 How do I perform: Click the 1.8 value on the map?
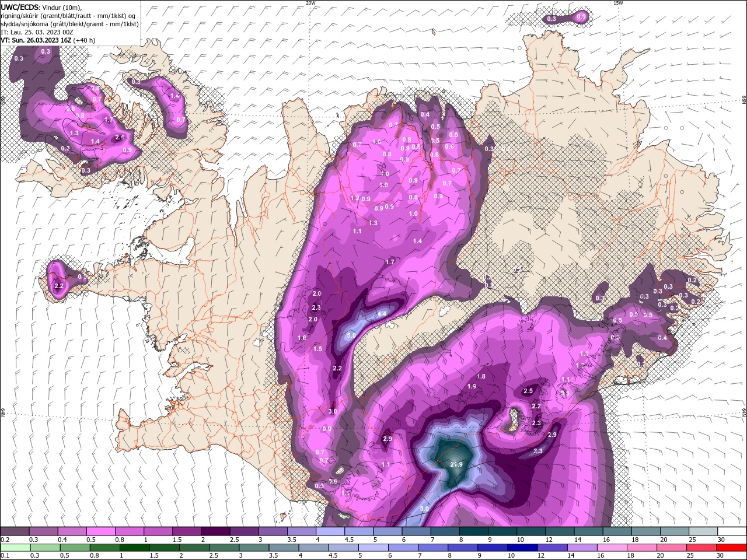tap(481, 376)
